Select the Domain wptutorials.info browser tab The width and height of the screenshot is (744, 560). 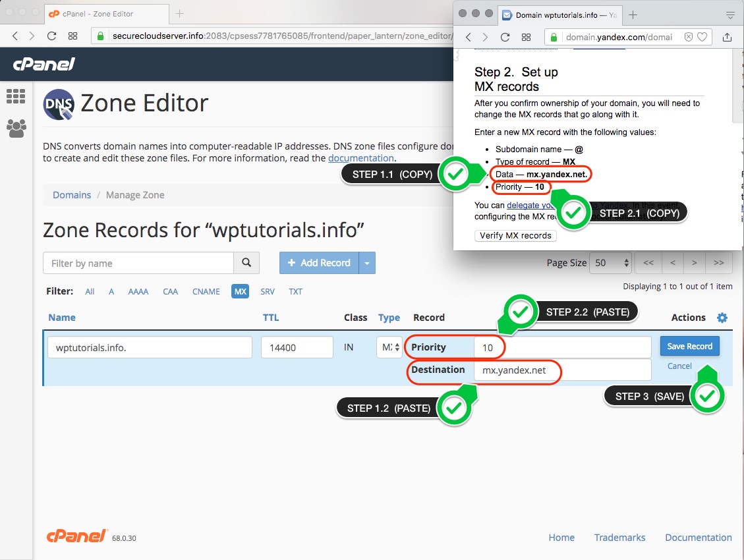[559, 15]
